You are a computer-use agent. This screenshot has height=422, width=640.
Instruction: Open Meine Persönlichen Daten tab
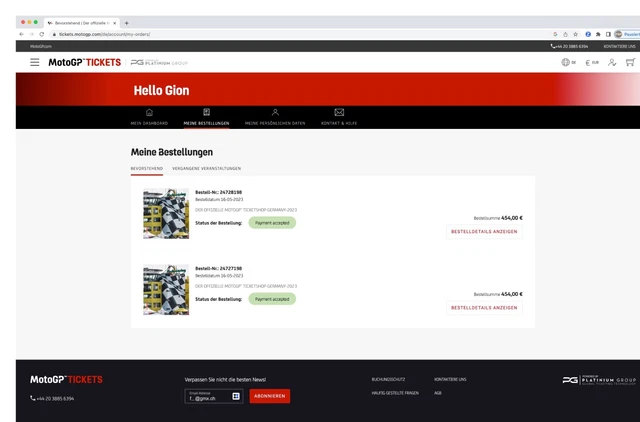click(275, 117)
